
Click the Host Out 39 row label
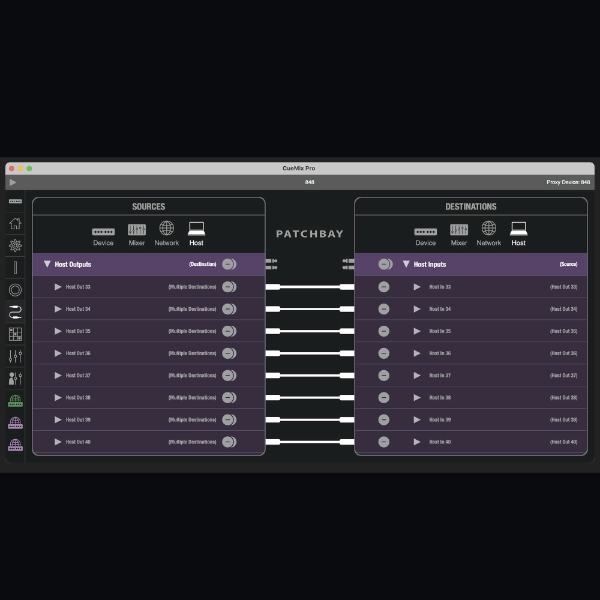[78, 420]
